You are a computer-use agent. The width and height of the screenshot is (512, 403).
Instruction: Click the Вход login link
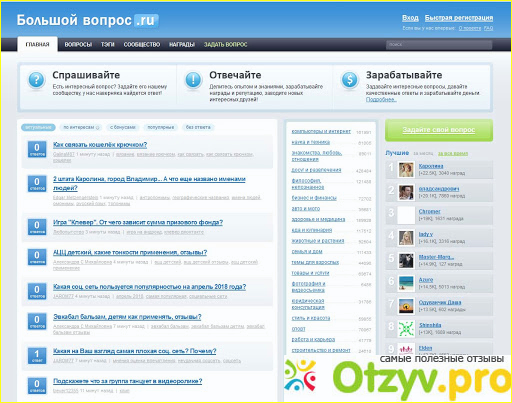(x=410, y=18)
